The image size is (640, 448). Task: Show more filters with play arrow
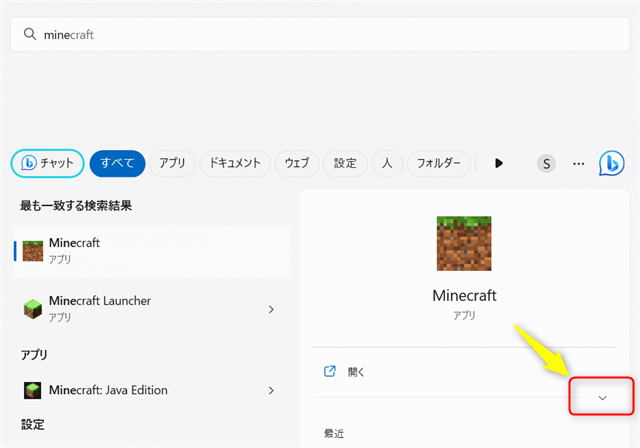point(499,163)
